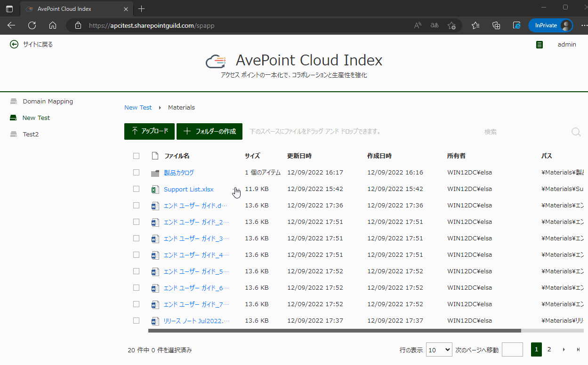
Task: Click the go-to-page number input box
Action: 512,349
